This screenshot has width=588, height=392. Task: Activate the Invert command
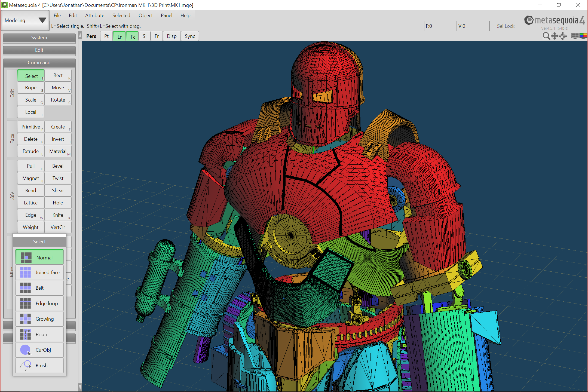(58, 139)
